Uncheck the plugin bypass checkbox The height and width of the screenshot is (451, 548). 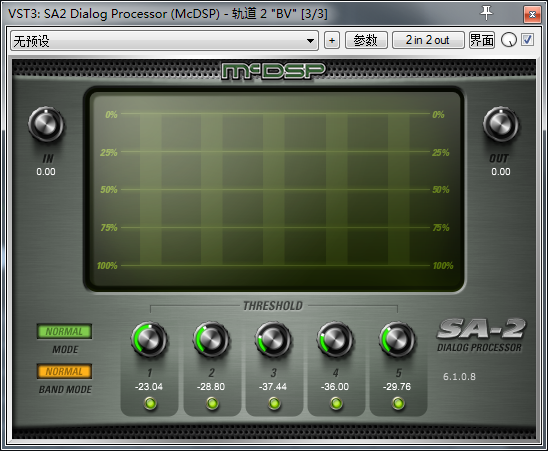pyautogui.click(x=527, y=40)
